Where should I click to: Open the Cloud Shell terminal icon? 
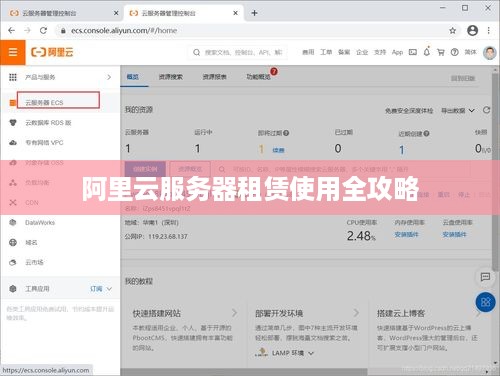(x=413, y=52)
